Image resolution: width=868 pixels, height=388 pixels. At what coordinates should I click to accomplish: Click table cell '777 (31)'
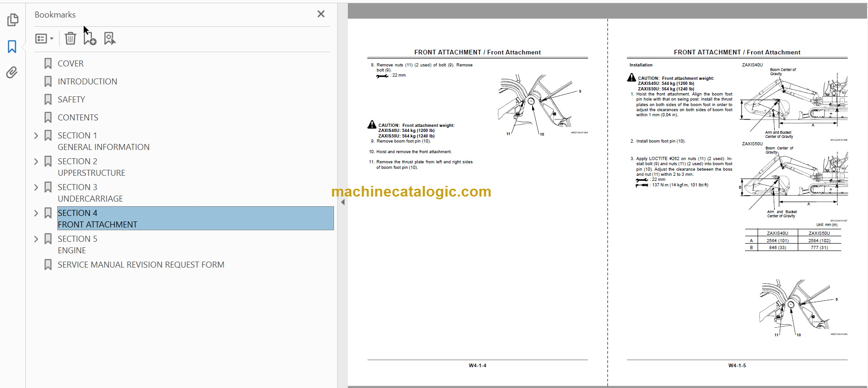coord(819,248)
